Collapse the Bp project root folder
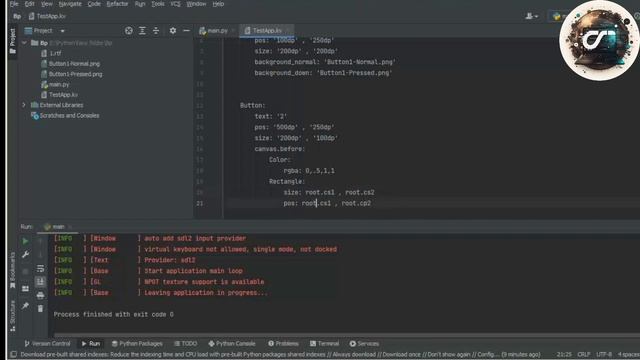 24,43
